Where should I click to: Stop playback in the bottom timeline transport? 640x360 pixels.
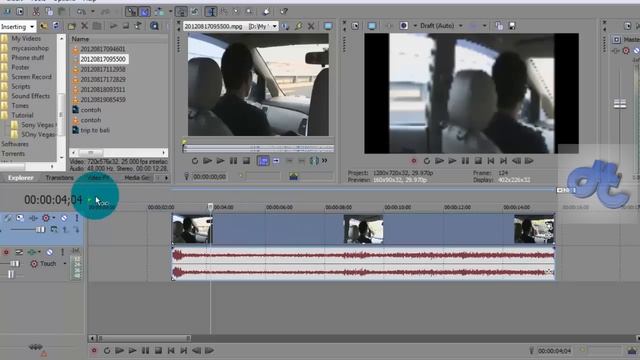(x=158, y=350)
